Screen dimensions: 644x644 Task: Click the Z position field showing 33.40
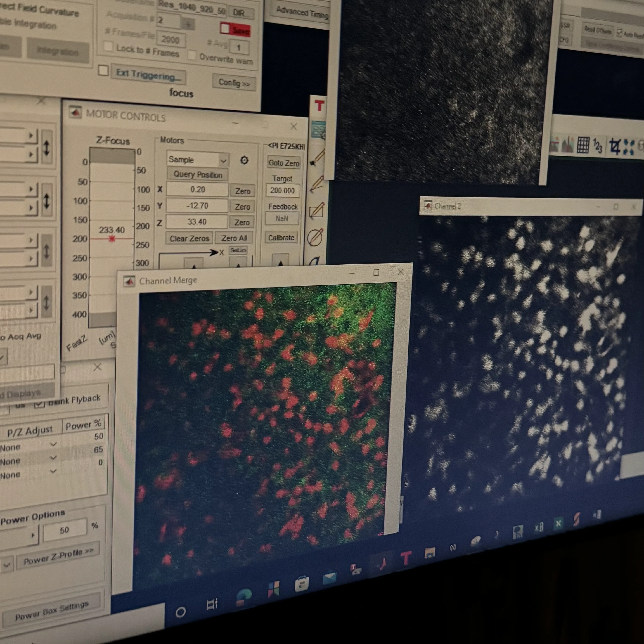click(x=197, y=222)
